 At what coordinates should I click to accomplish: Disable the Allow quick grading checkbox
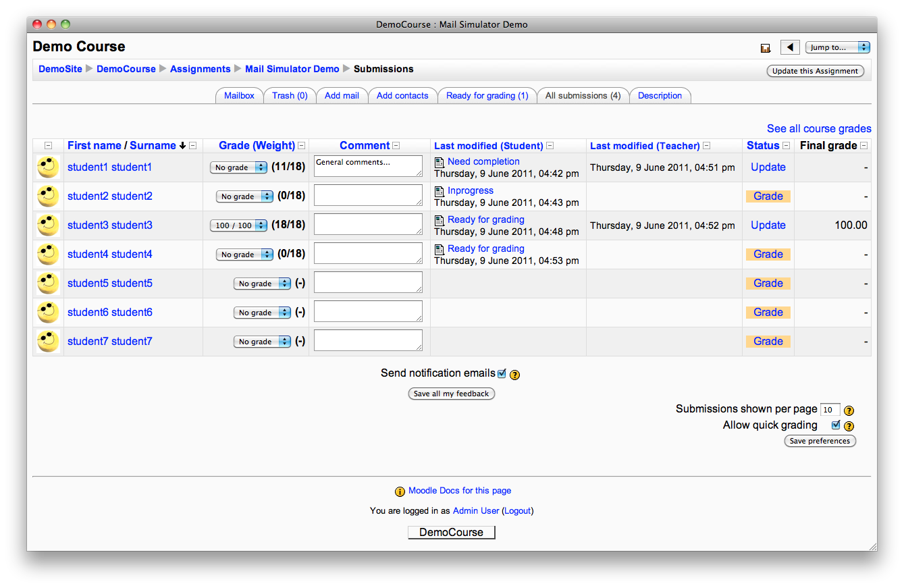pyautogui.click(x=836, y=425)
